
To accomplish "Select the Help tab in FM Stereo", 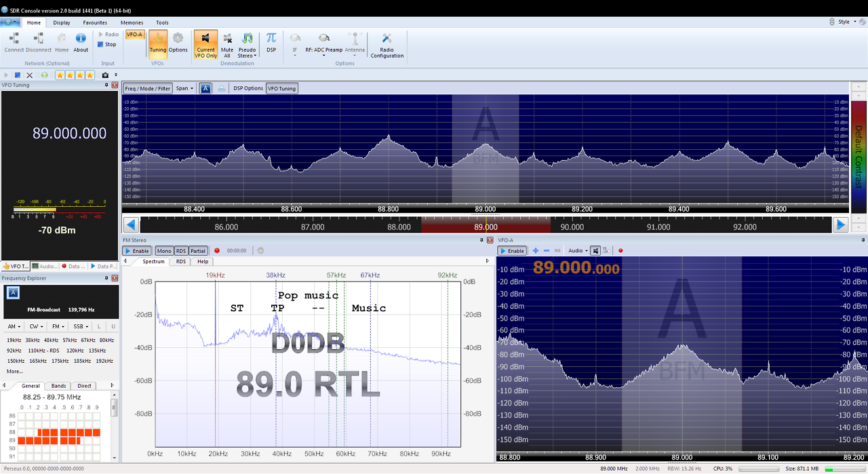I will click(x=203, y=261).
